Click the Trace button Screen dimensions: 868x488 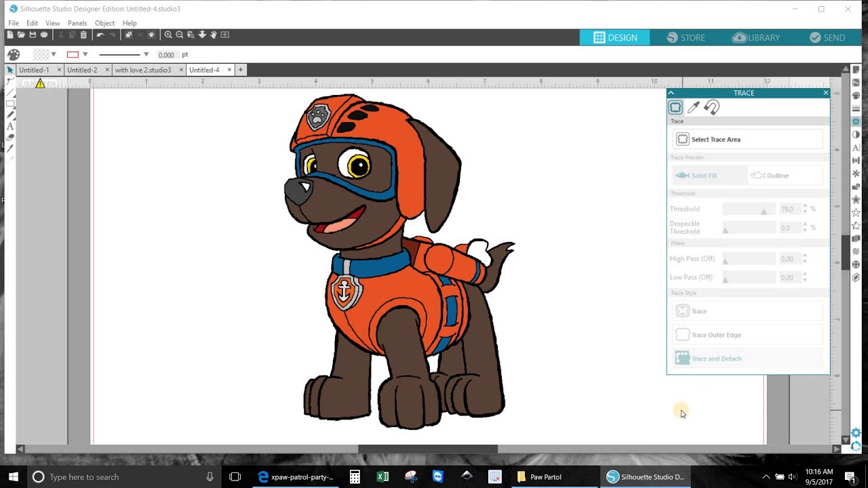coord(748,311)
